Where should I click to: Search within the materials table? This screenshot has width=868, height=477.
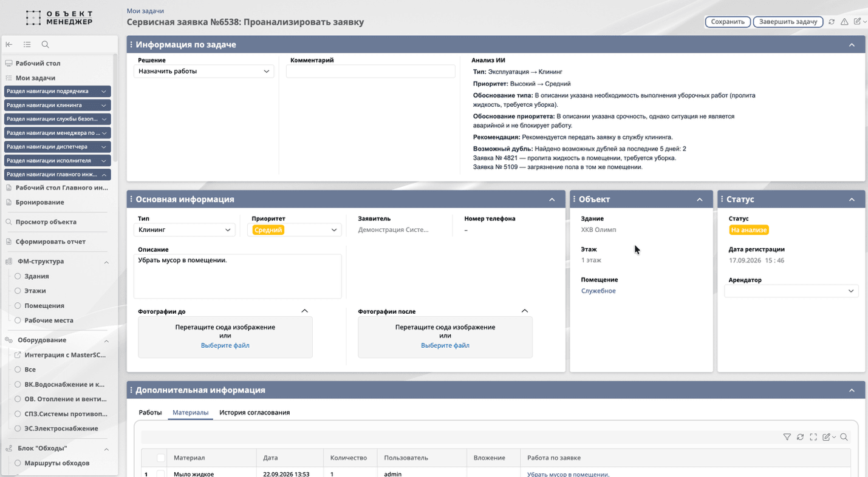tap(844, 437)
